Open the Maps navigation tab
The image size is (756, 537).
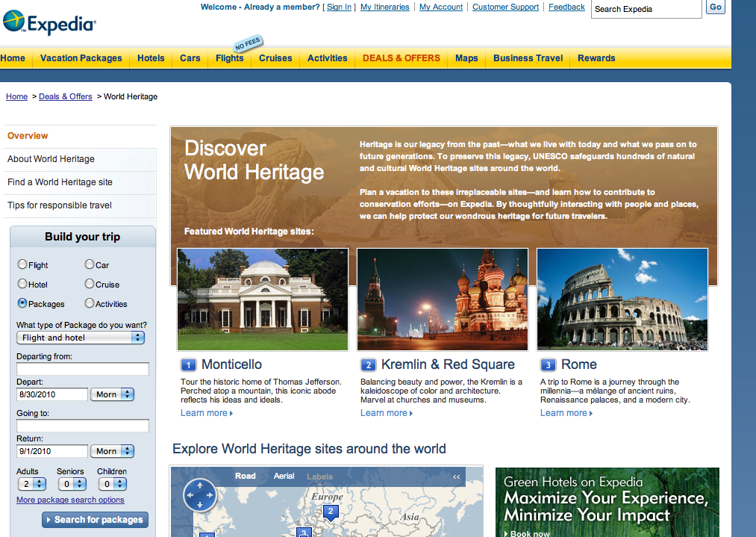466,58
